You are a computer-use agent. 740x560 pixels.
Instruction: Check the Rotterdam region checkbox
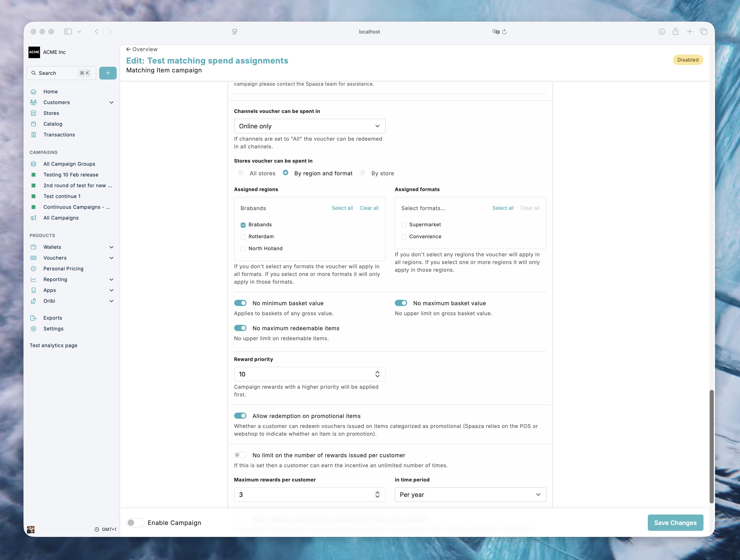click(x=243, y=237)
